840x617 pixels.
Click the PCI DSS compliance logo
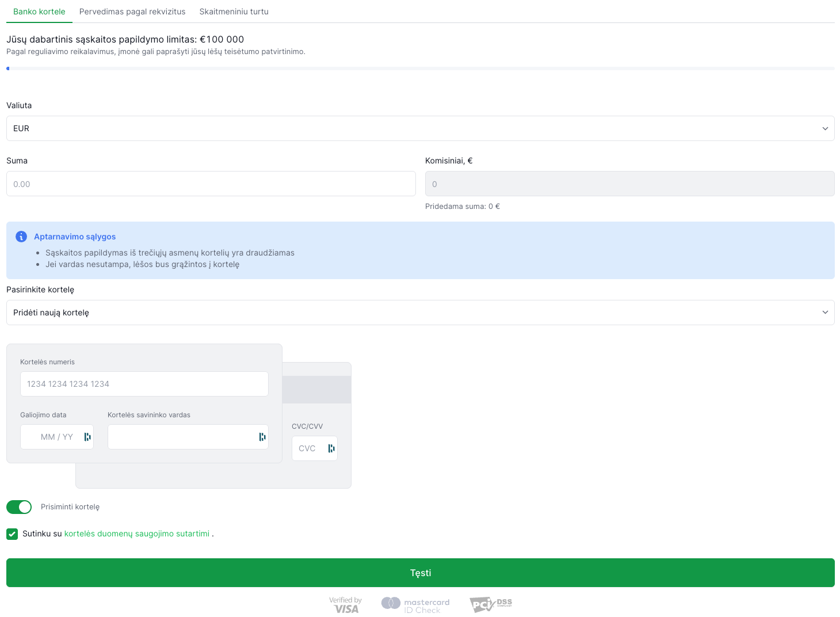490,604
